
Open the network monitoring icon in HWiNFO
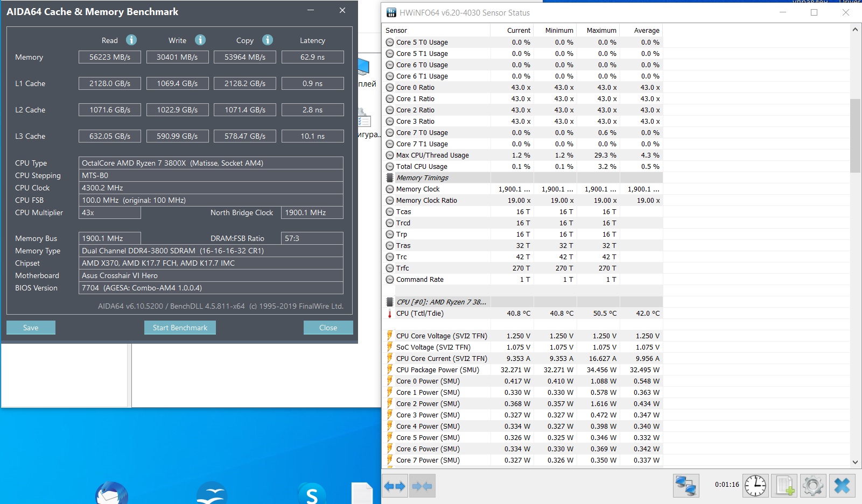click(686, 486)
